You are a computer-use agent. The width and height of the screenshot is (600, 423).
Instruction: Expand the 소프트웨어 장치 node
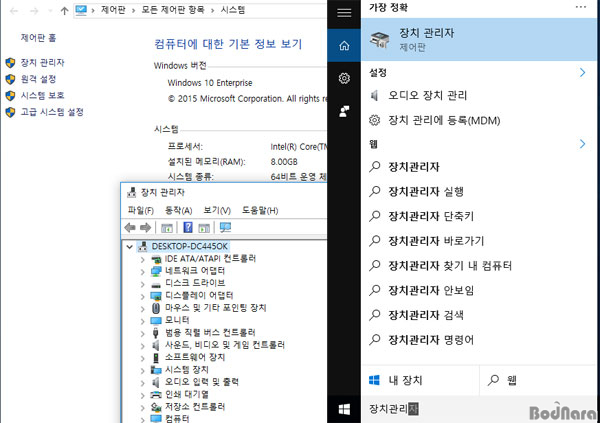(142, 358)
